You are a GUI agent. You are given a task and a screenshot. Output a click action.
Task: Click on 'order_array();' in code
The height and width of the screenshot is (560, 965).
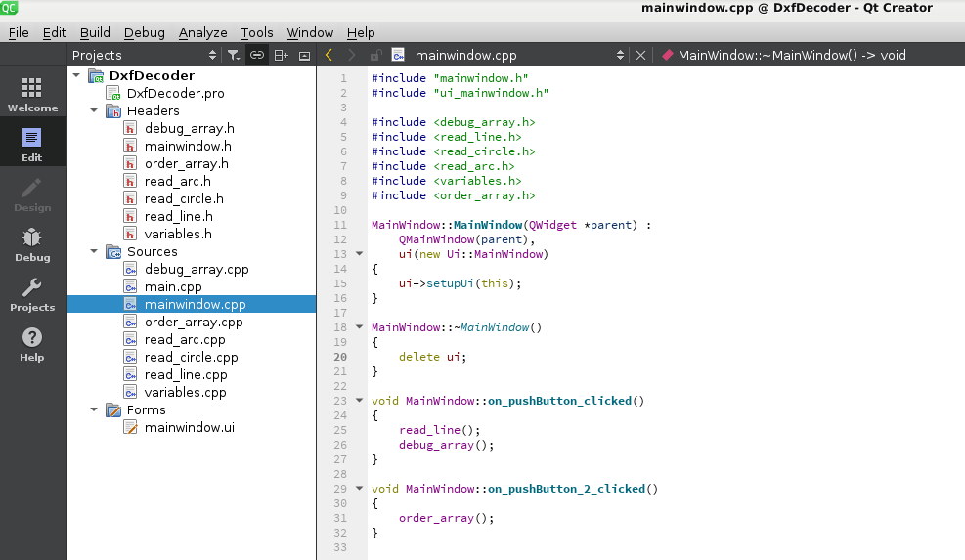446,518
